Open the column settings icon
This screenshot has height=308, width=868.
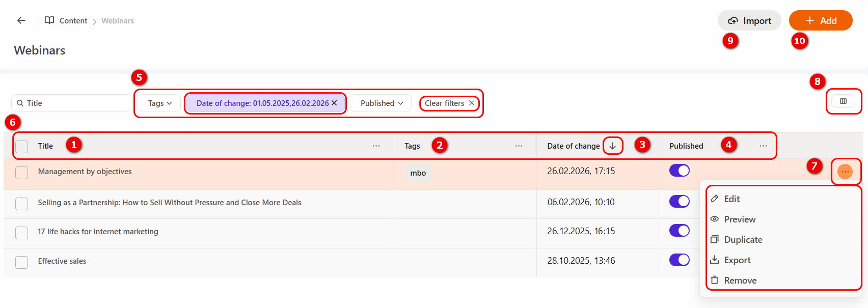(843, 101)
